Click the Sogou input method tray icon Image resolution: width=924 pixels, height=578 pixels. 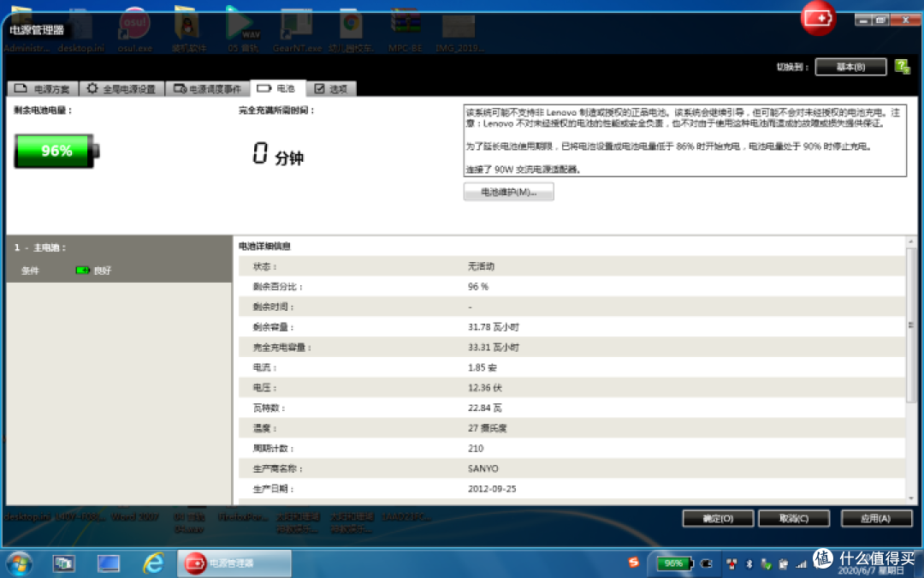[x=634, y=562]
